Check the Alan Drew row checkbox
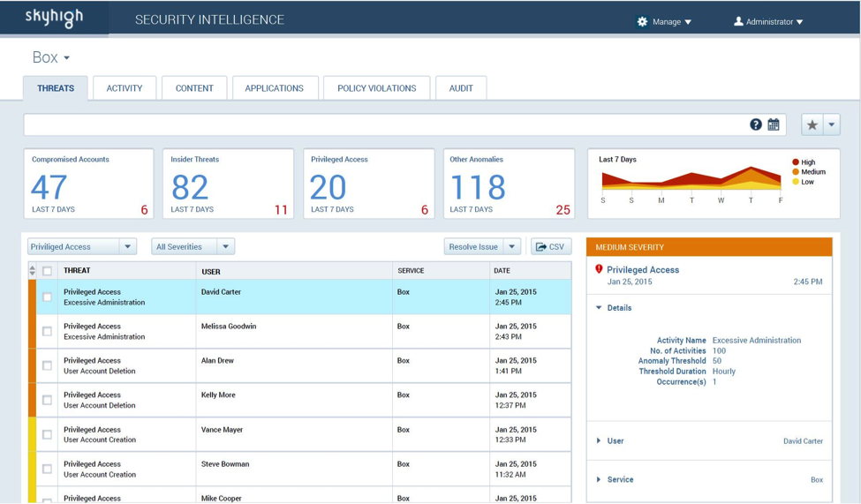The width and height of the screenshot is (861, 504). (x=47, y=365)
